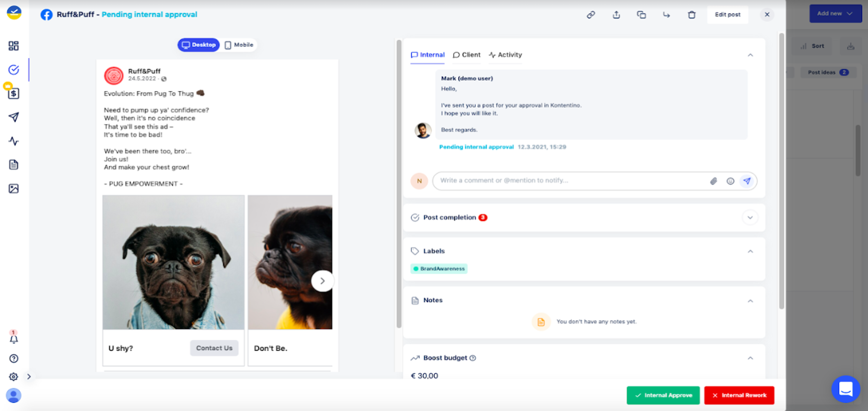Click the Internal Approve button
Screen dimensions: 868x411
click(x=663, y=395)
